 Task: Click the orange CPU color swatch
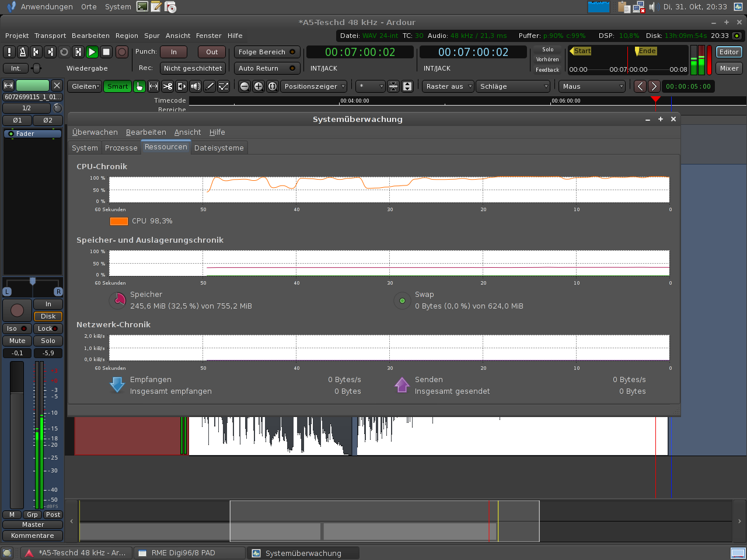(x=119, y=221)
